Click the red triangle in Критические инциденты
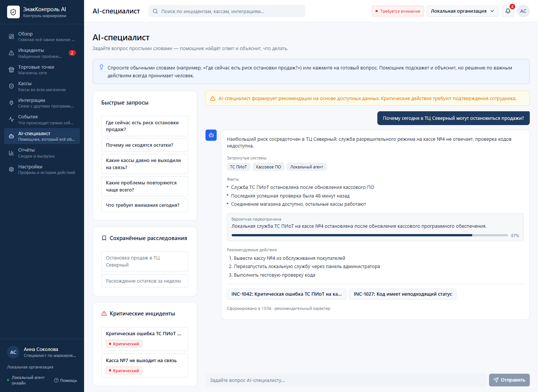This screenshot has width=538, height=392. click(x=104, y=314)
